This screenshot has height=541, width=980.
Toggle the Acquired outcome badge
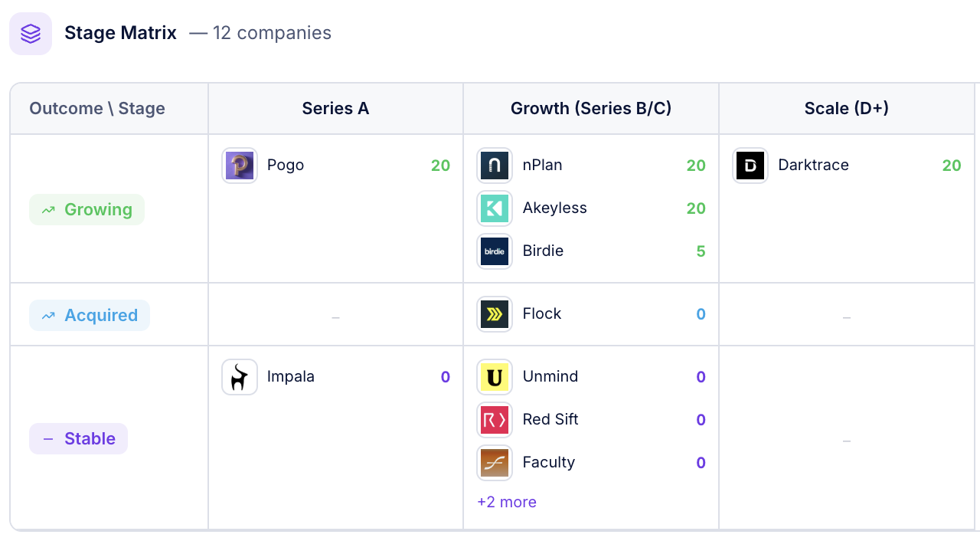[89, 315]
